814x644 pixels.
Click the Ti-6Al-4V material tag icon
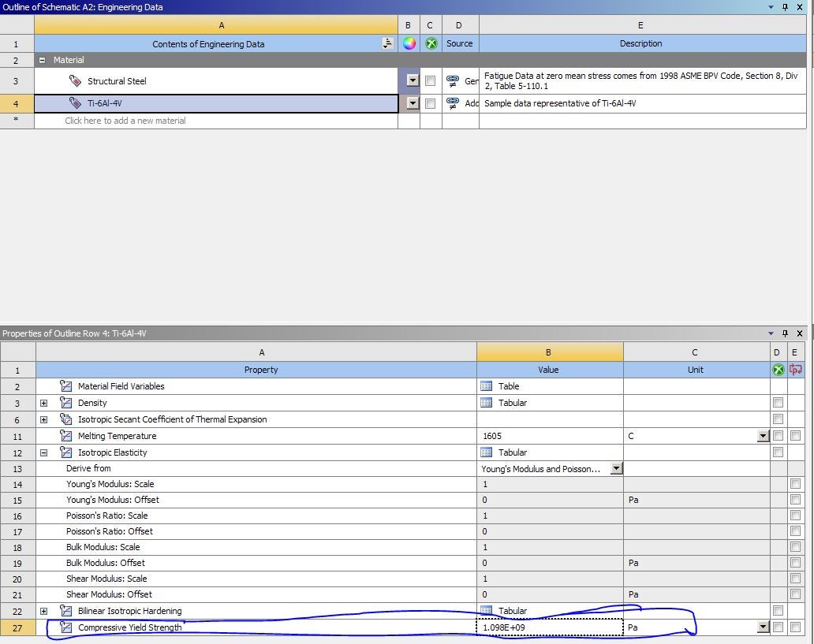click(75, 102)
